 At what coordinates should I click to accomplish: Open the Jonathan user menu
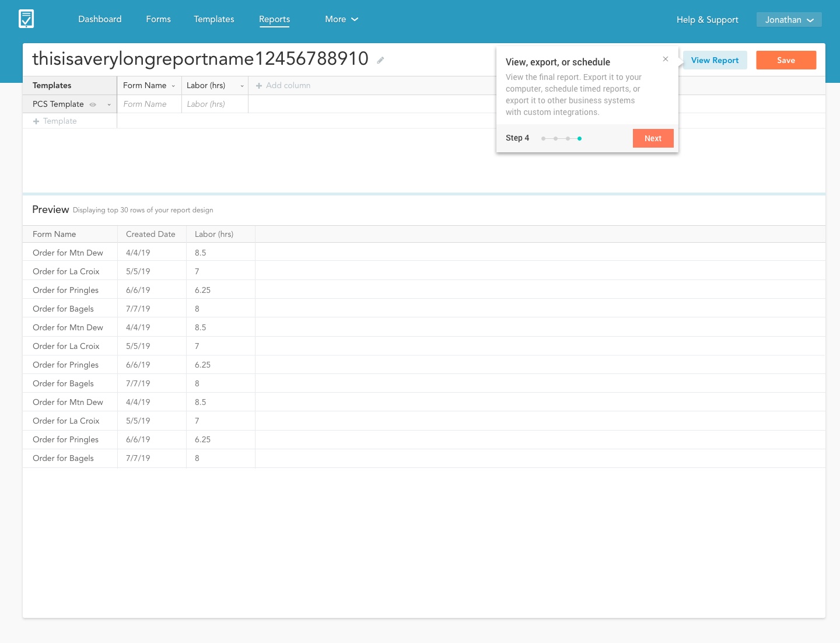(x=789, y=20)
